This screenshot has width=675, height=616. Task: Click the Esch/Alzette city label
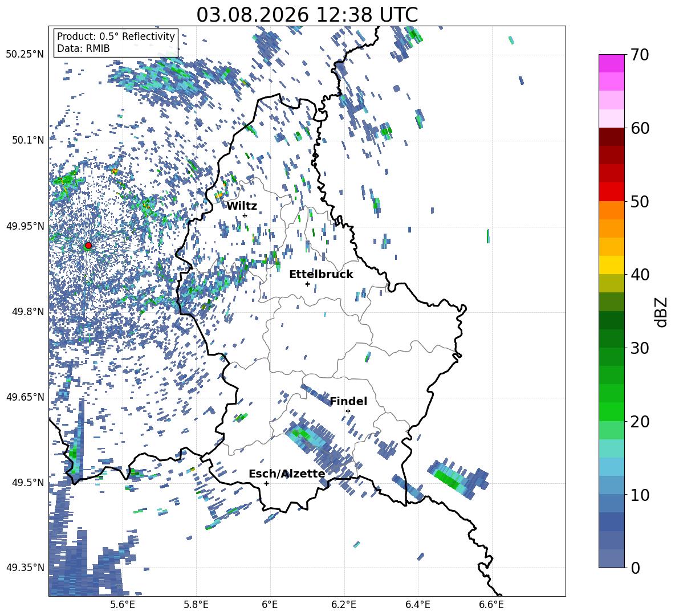(287, 474)
